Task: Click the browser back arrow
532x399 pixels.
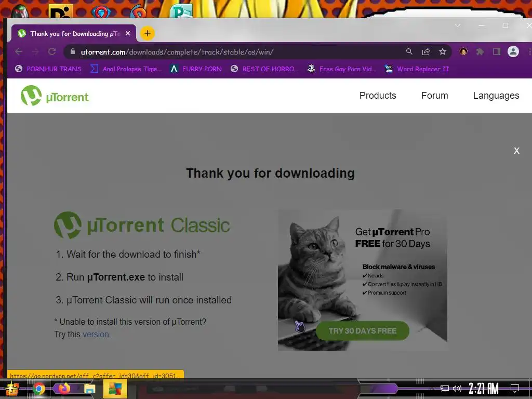Action: click(x=19, y=51)
